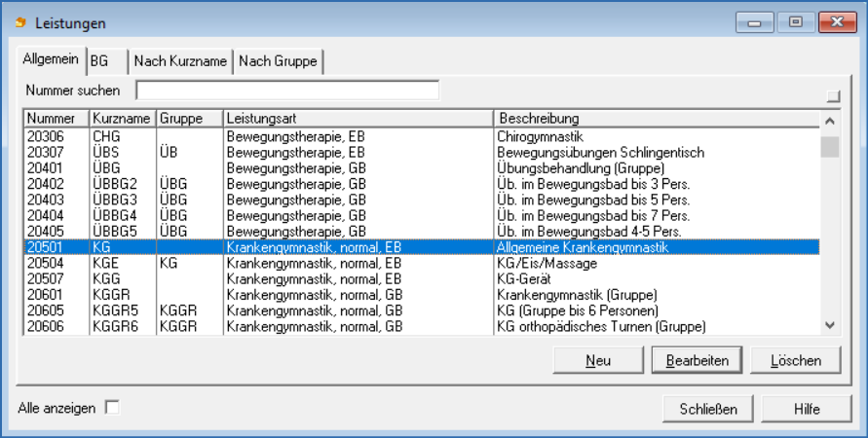Image resolution: width=868 pixels, height=438 pixels.
Task: Maximize the Leistungen window
Action: pos(796,22)
